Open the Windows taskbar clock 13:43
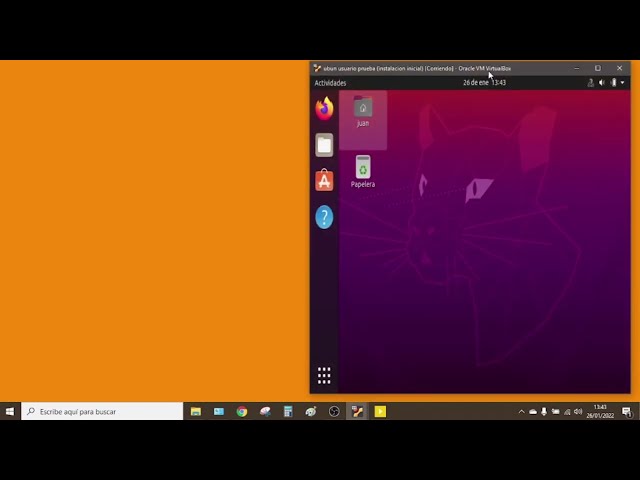 click(x=600, y=411)
